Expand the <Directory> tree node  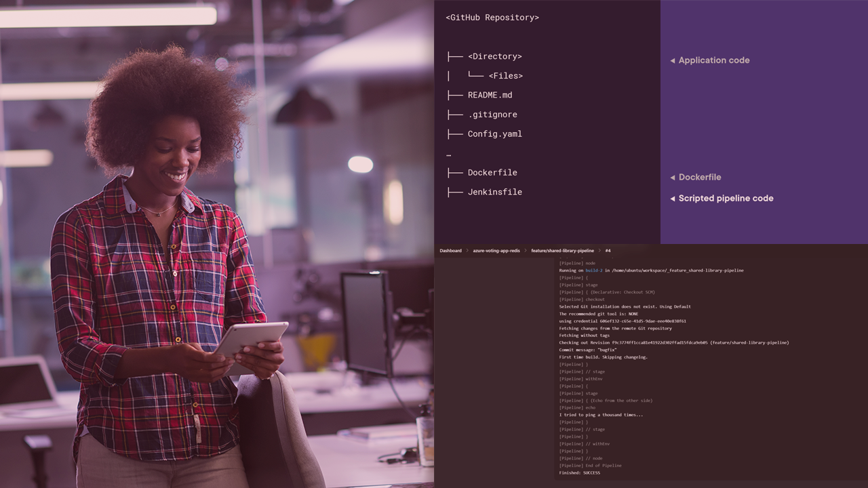coord(494,56)
